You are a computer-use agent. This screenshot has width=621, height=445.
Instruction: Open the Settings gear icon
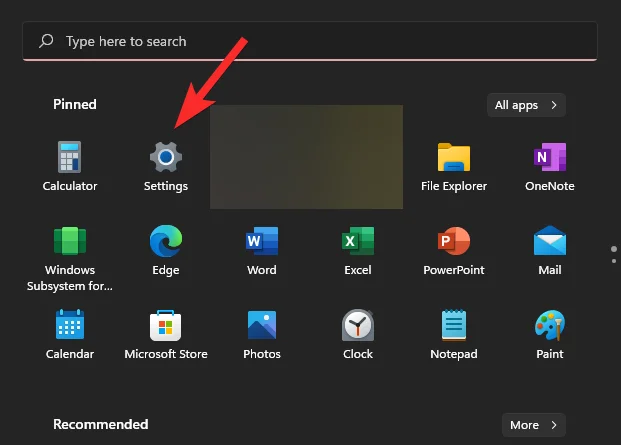coord(166,157)
